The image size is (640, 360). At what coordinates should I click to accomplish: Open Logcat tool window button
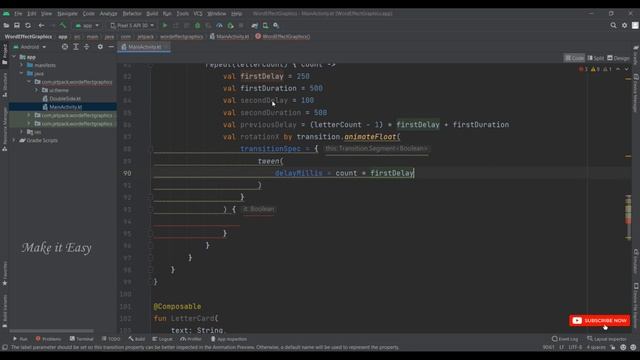click(162, 339)
